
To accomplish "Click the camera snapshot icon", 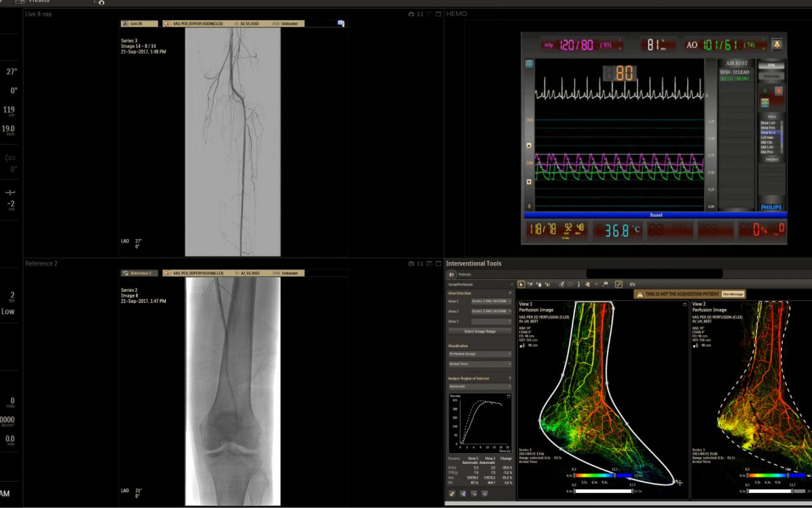I will click(632, 284).
